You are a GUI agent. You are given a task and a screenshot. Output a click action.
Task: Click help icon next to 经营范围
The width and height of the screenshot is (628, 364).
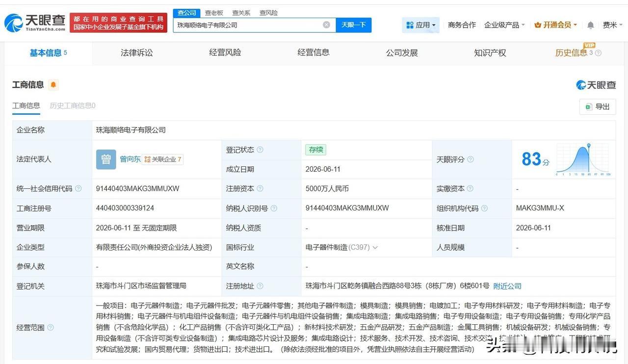tap(51, 328)
